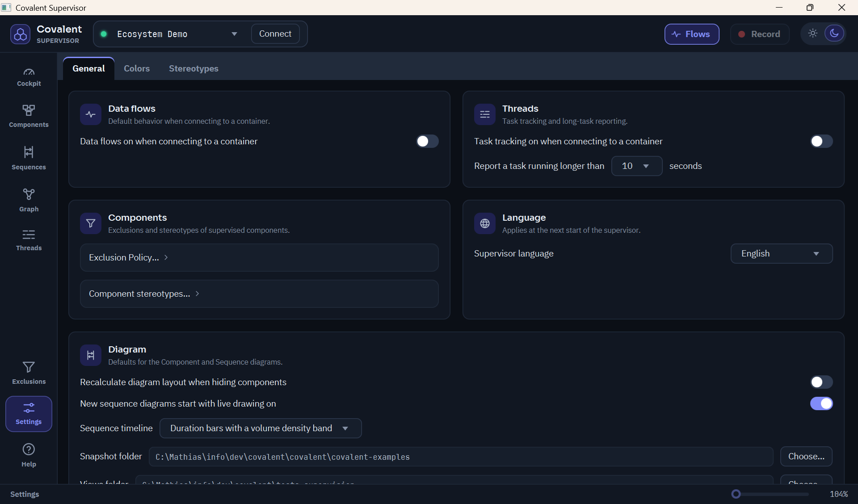
Task: Click the Components card funnel icon
Action: click(91, 223)
